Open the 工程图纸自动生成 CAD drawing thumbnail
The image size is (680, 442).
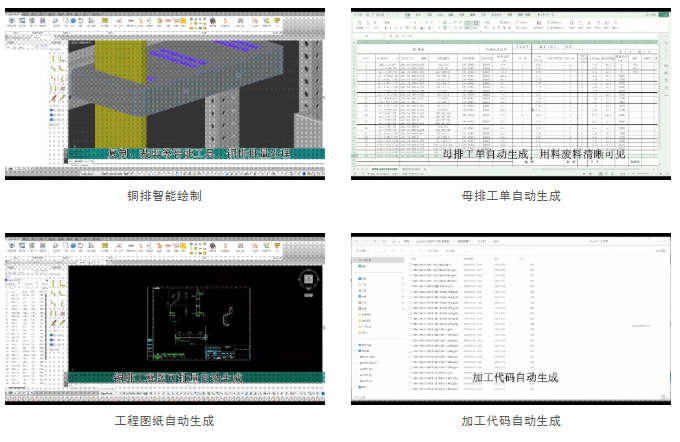(165, 319)
